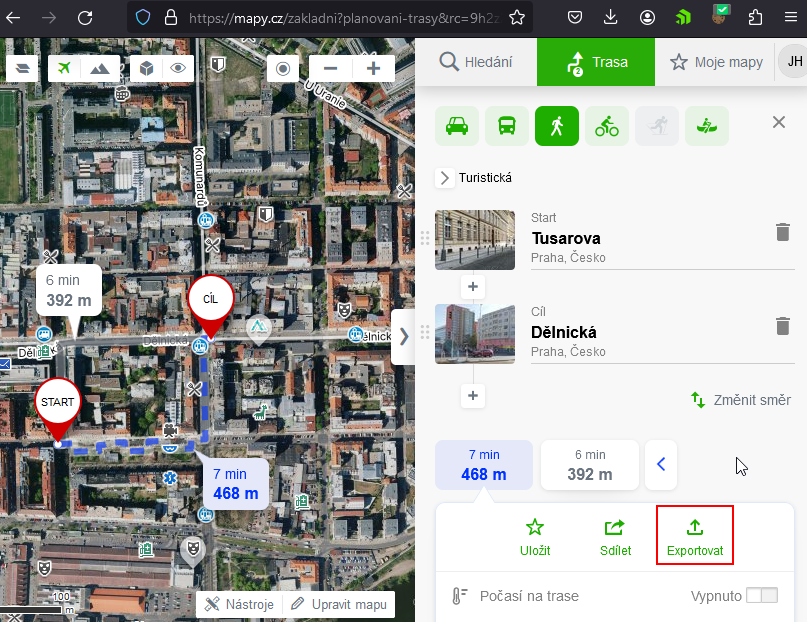The height and width of the screenshot is (622, 807).
Task: Delete the Tusarova start waypoint
Action: tap(782, 232)
